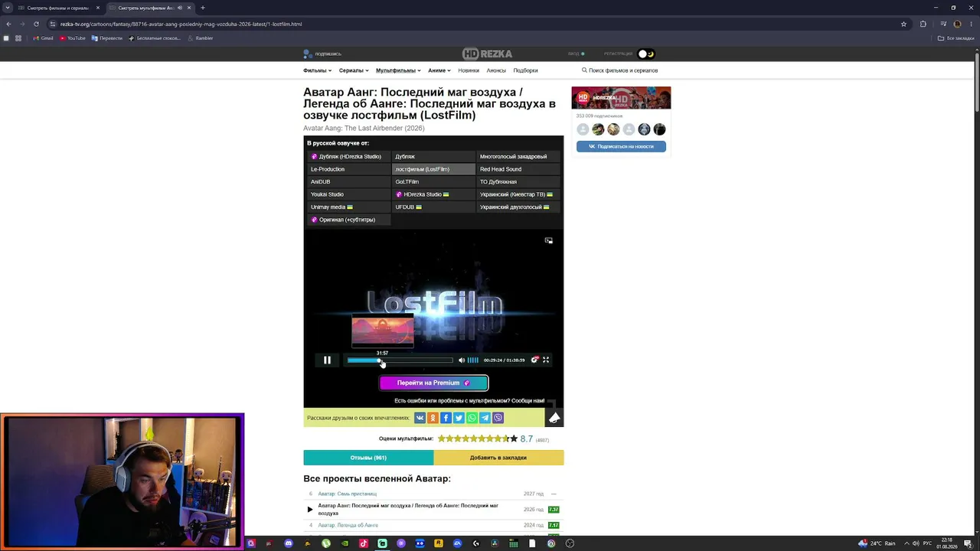
Task: Open a new browser tab
Action: coord(203,8)
